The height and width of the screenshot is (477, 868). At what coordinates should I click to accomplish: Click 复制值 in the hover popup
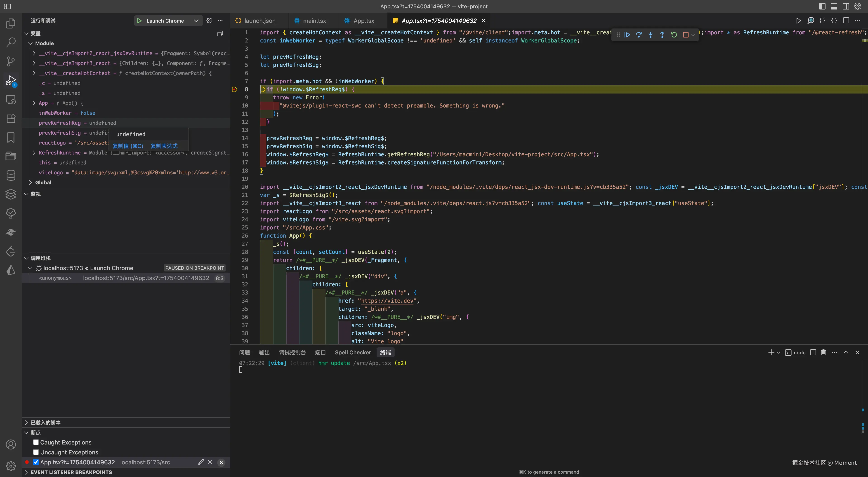click(x=128, y=146)
